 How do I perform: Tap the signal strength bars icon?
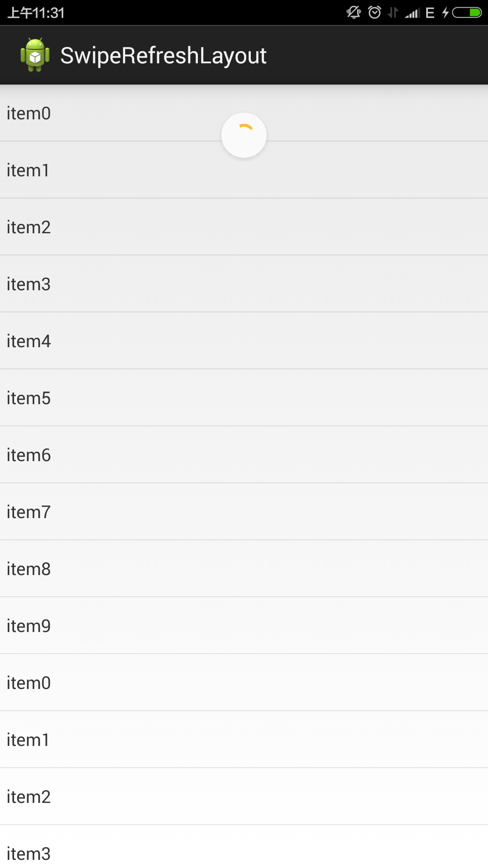tap(412, 13)
